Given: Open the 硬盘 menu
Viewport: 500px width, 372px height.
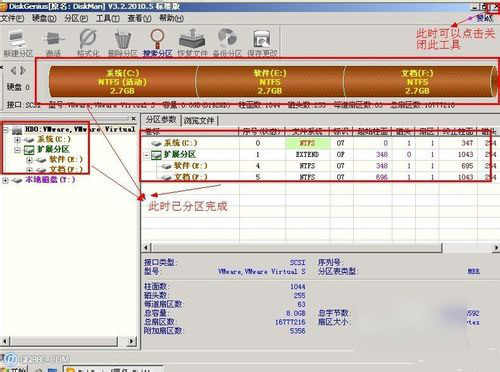Looking at the screenshot, I should (x=44, y=18).
